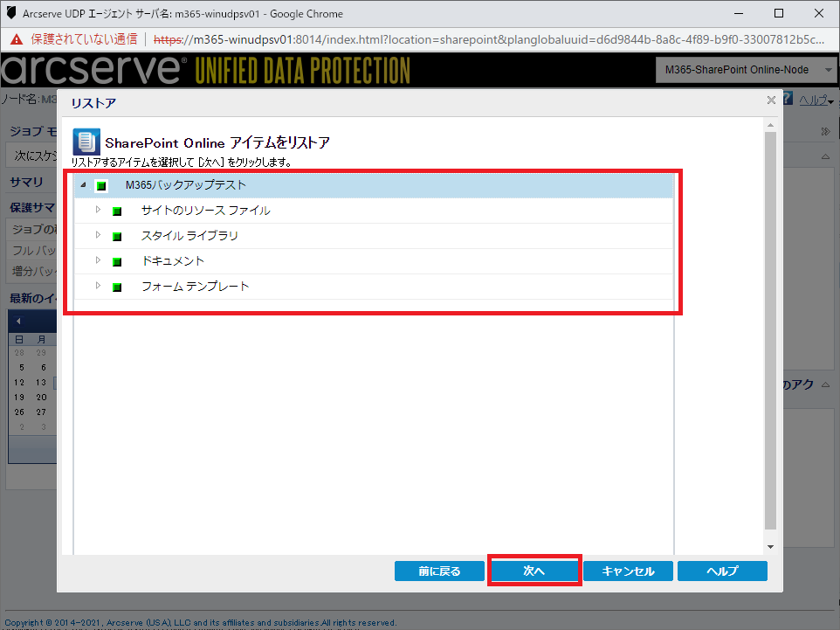Click the 次へ (Next) button
The image size is (840, 630).
[x=534, y=571]
